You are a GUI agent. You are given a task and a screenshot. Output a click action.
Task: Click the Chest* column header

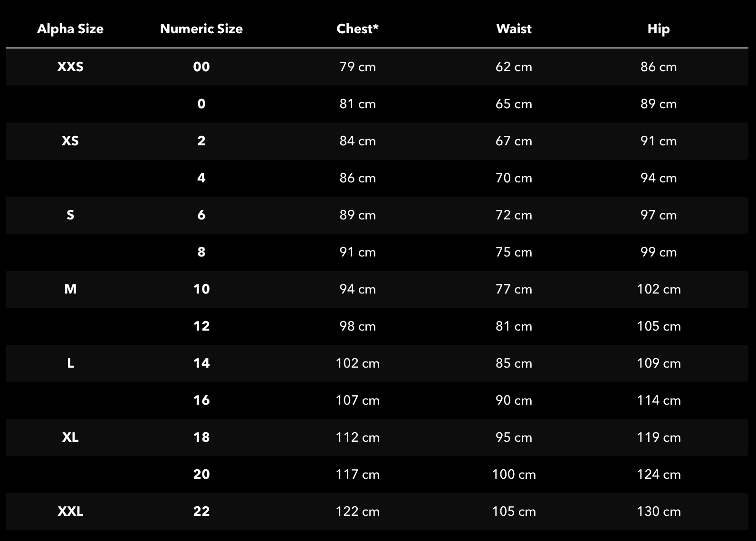[357, 29]
